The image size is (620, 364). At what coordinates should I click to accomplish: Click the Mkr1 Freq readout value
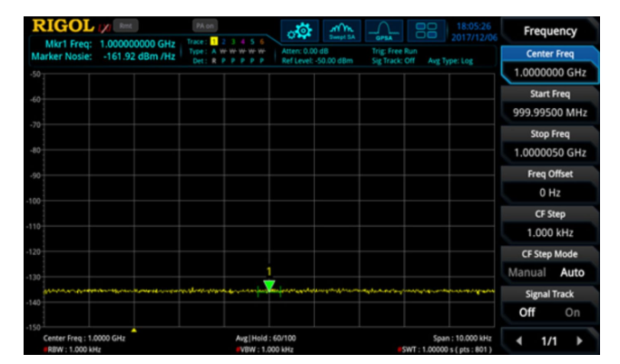[137, 44]
